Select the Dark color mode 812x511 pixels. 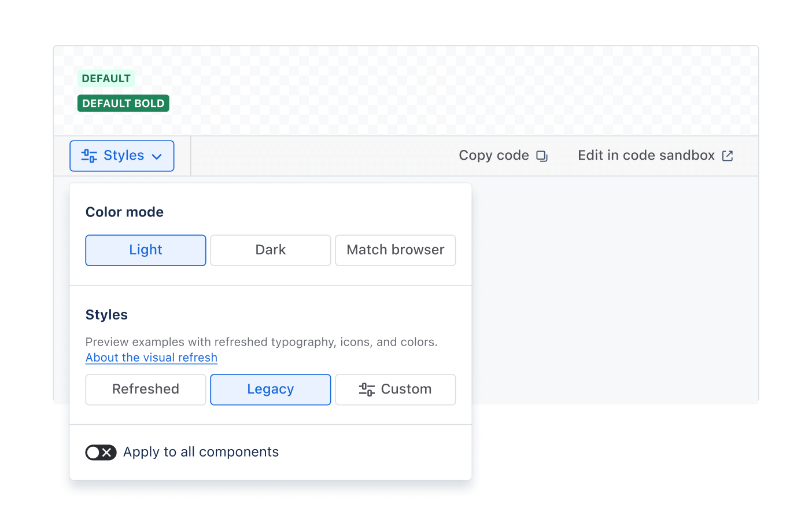click(x=270, y=250)
